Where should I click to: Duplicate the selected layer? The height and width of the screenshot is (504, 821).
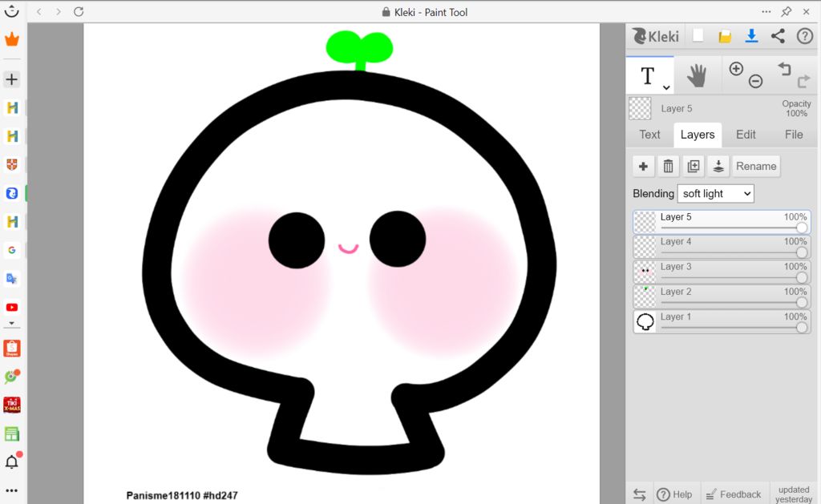(x=694, y=167)
